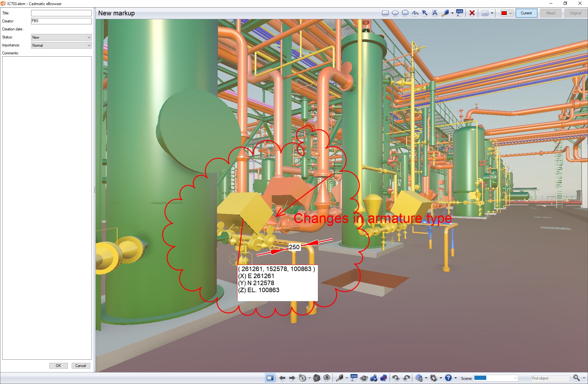
Task: Toggle the view window icon in bottom toolbar
Action: (270, 378)
